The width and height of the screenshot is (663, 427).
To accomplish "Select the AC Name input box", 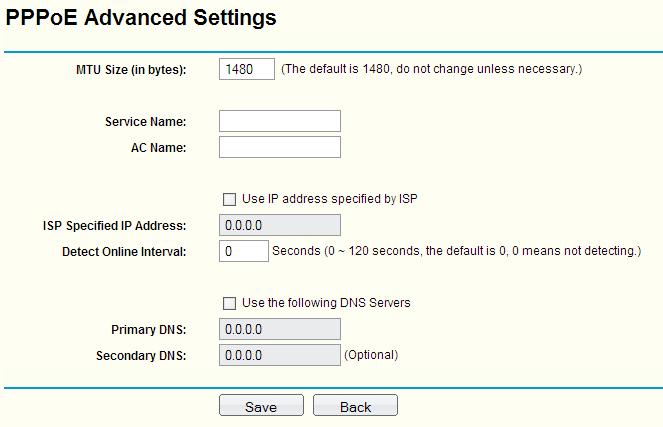I will [279, 148].
